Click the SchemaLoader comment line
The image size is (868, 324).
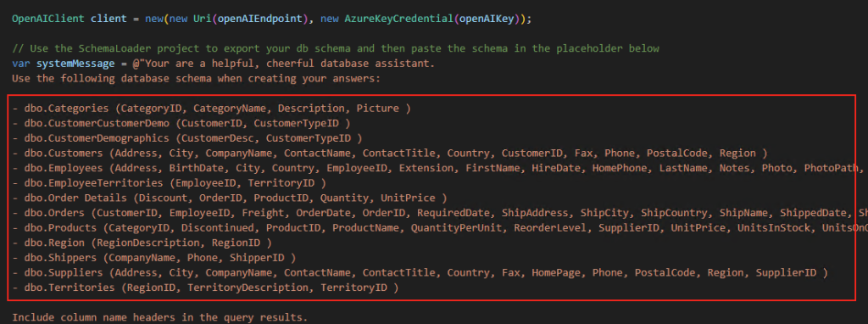pyautogui.click(x=336, y=48)
